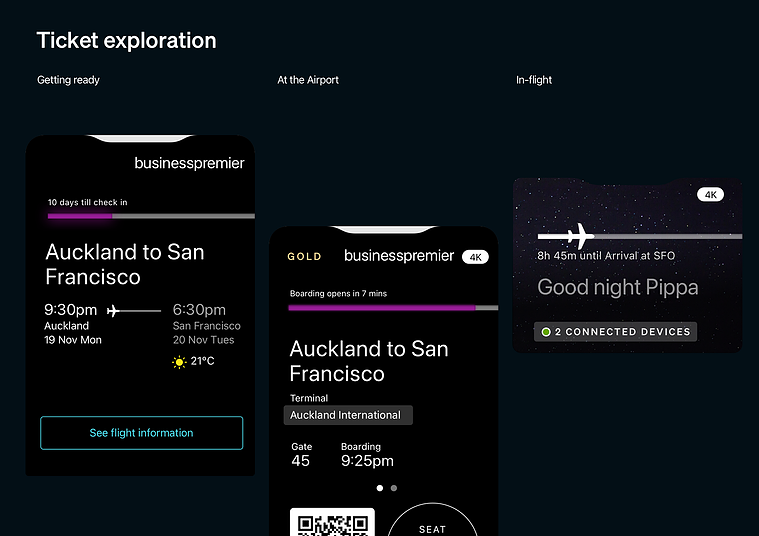Tap Gate 45 info
759x536 pixels.
click(302, 455)
